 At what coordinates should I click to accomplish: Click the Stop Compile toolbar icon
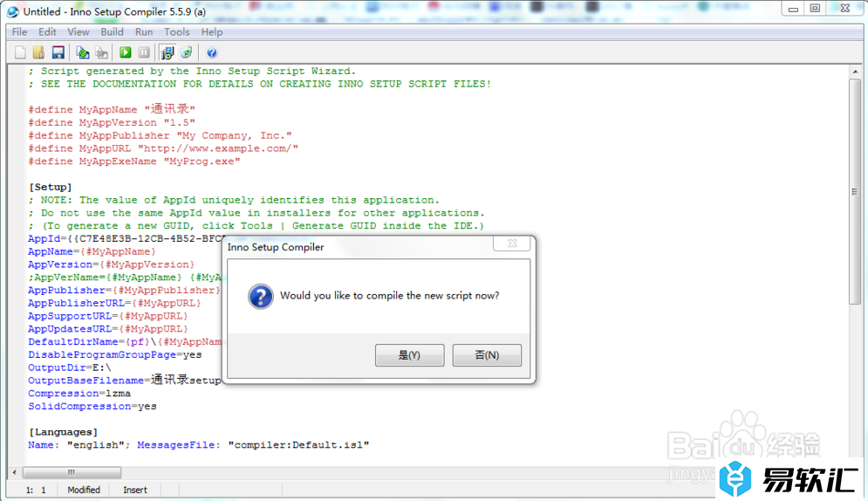(x=102, y=52)
